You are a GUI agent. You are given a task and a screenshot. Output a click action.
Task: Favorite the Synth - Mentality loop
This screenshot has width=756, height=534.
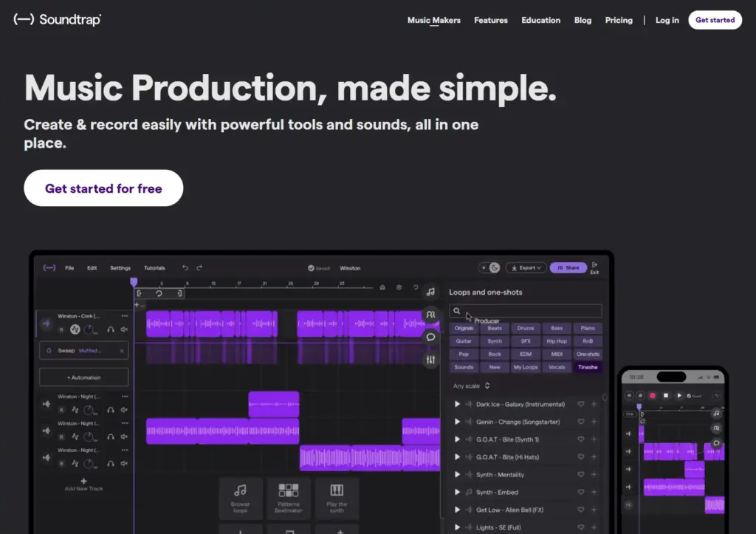pos(581,475)
